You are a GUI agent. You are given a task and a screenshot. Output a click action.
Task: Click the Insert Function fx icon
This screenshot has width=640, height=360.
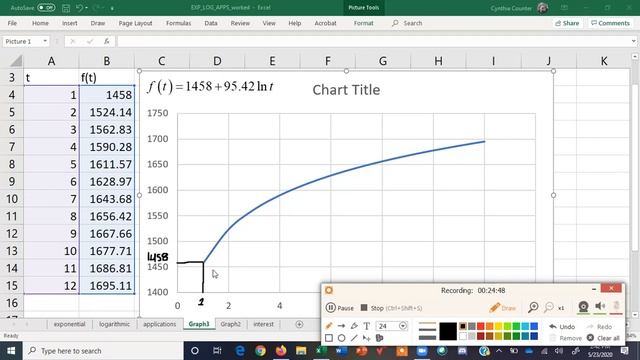click(x=107, y=41)
